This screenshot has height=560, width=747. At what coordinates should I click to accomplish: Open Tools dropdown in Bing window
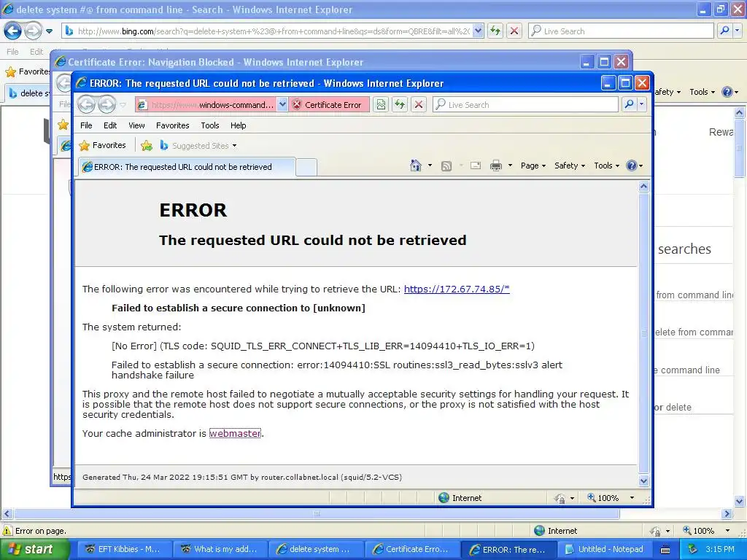click(x=703, y=92)
